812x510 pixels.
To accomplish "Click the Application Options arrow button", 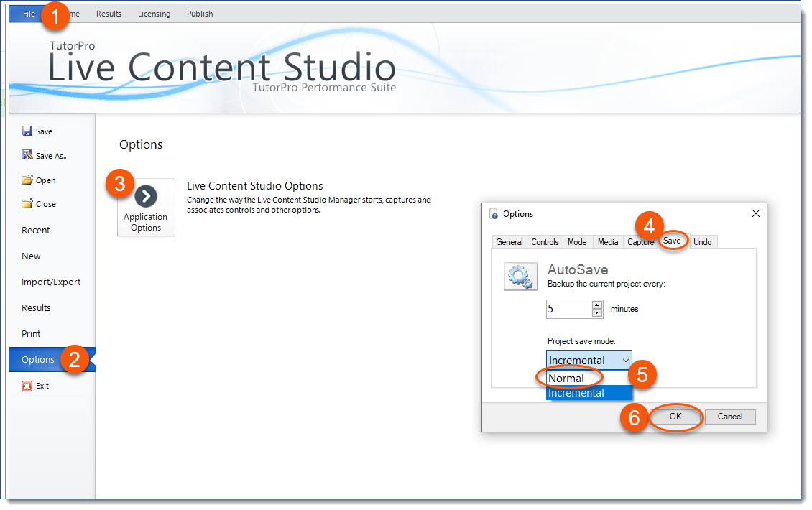I will [x=146, y=207].
